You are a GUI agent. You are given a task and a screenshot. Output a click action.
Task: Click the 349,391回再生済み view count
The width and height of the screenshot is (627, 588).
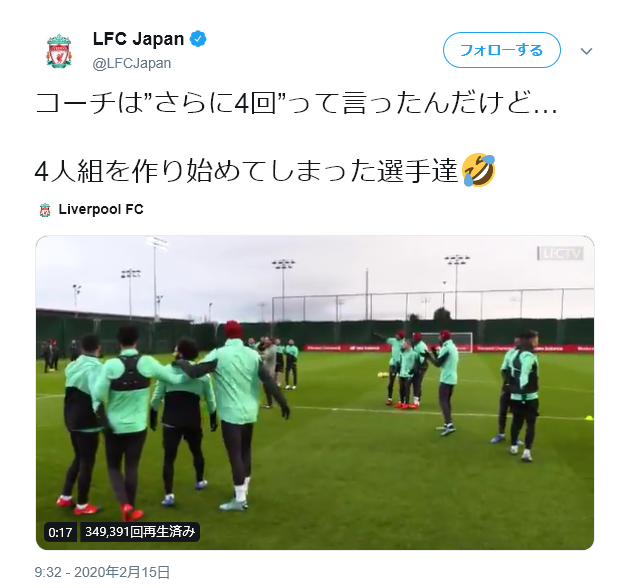140,532
